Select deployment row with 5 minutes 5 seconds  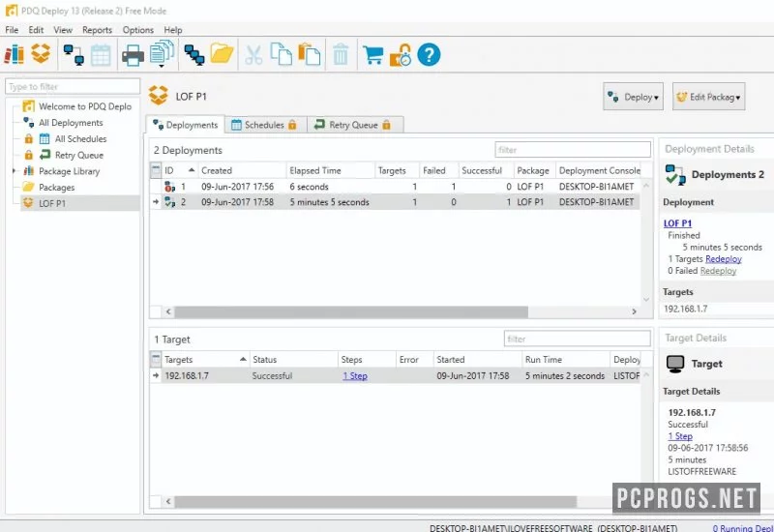(x=395, y=202)
